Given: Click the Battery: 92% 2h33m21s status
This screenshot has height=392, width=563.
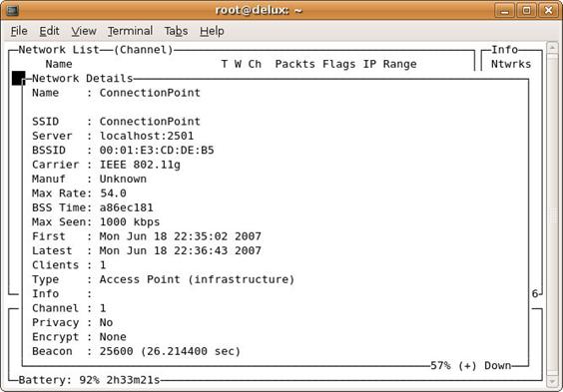Looking at the screenshot, I should 89,380.
